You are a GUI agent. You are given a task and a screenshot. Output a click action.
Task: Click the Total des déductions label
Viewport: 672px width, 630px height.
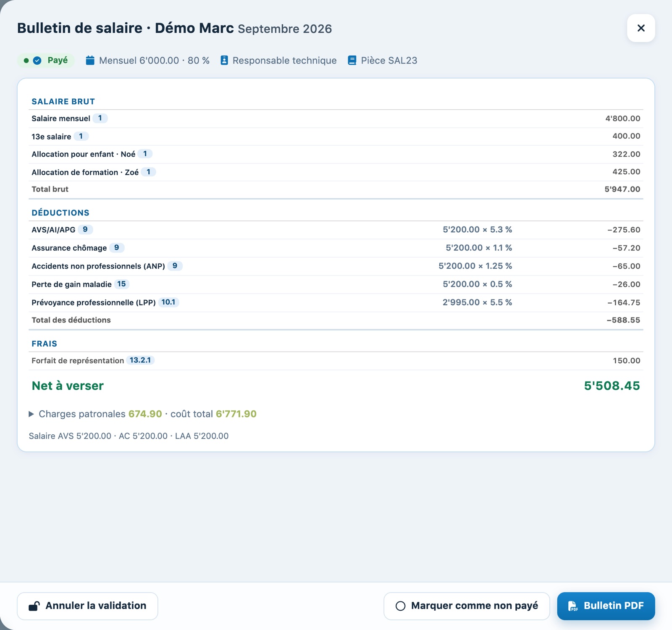[x=71, y=320]
